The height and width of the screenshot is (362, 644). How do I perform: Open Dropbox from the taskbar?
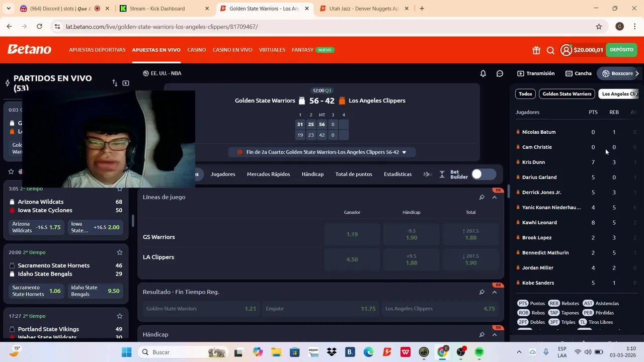coord(332,352)
